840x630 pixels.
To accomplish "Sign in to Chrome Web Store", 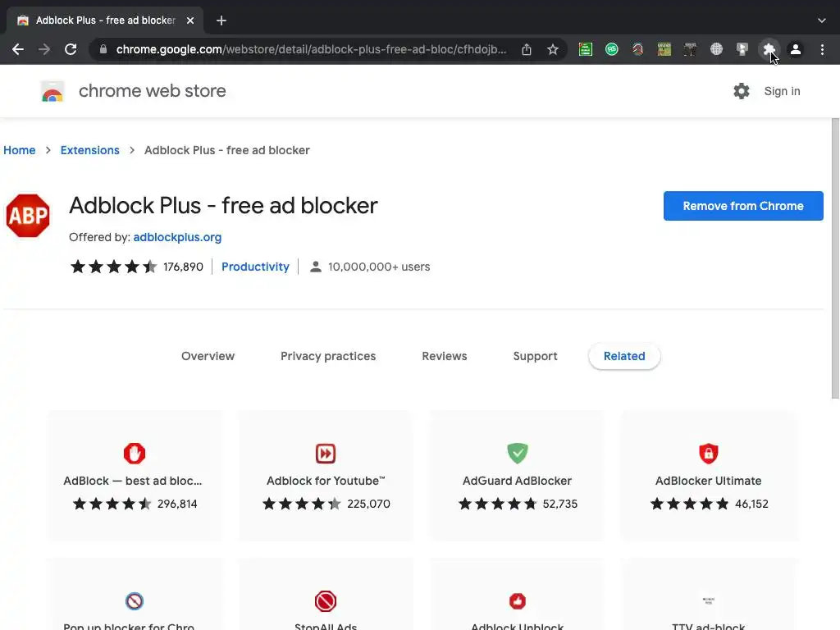I will [782, 91].
